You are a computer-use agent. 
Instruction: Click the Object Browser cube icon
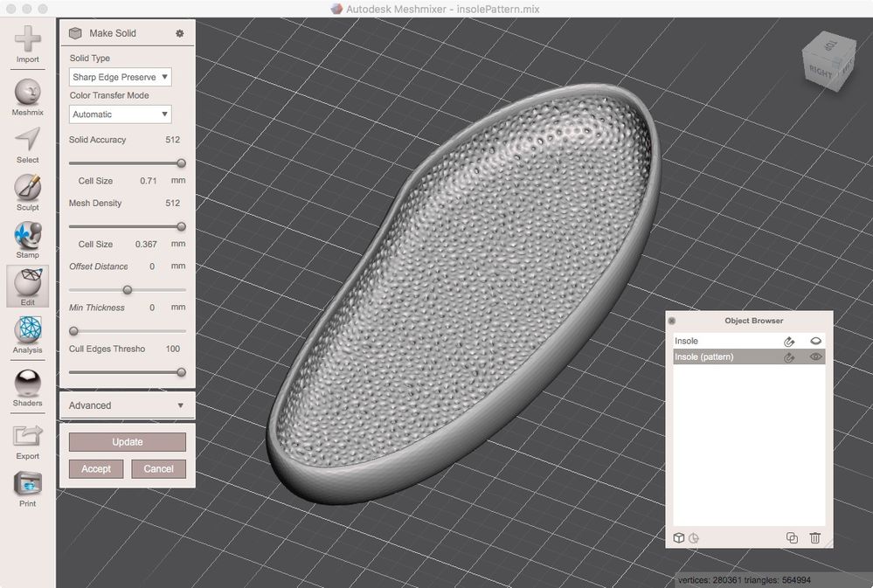pyautogui.click(x=679, y=538)
